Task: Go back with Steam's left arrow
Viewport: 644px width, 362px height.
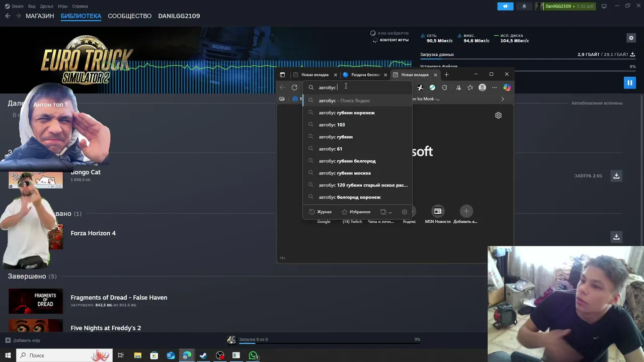Action: pyautogui.click(x=8, y=16)
